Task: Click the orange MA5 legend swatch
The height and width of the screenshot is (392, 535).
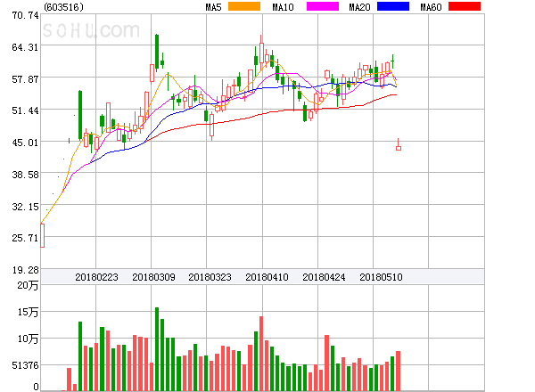Action: click(x=244, y=6)
